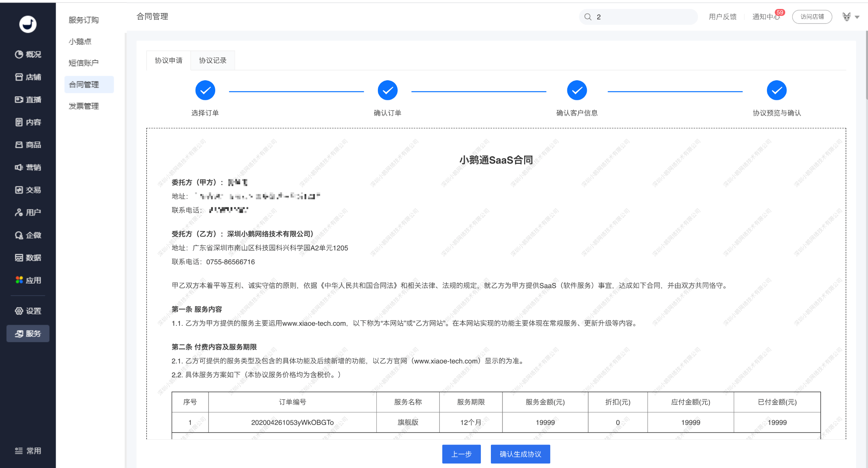Open 用户反馈 link
The height and width of the screenshot is (468, 868).
click(723, 17)
